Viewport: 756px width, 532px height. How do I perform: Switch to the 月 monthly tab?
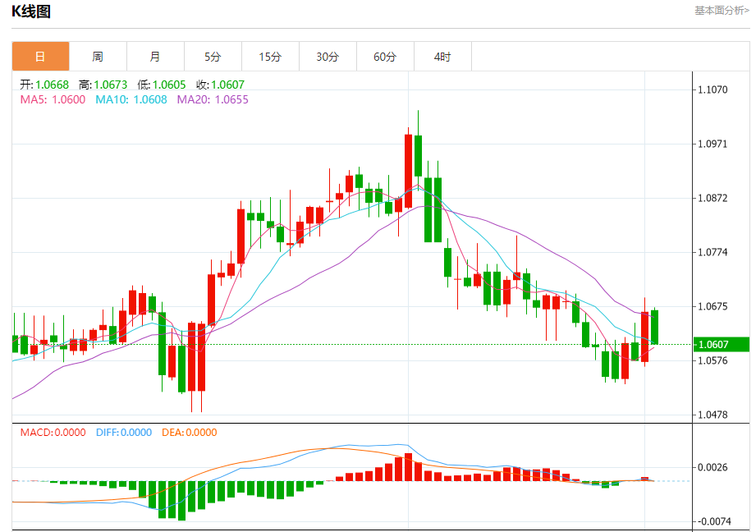pyautogui.click(x=155, y=57)
